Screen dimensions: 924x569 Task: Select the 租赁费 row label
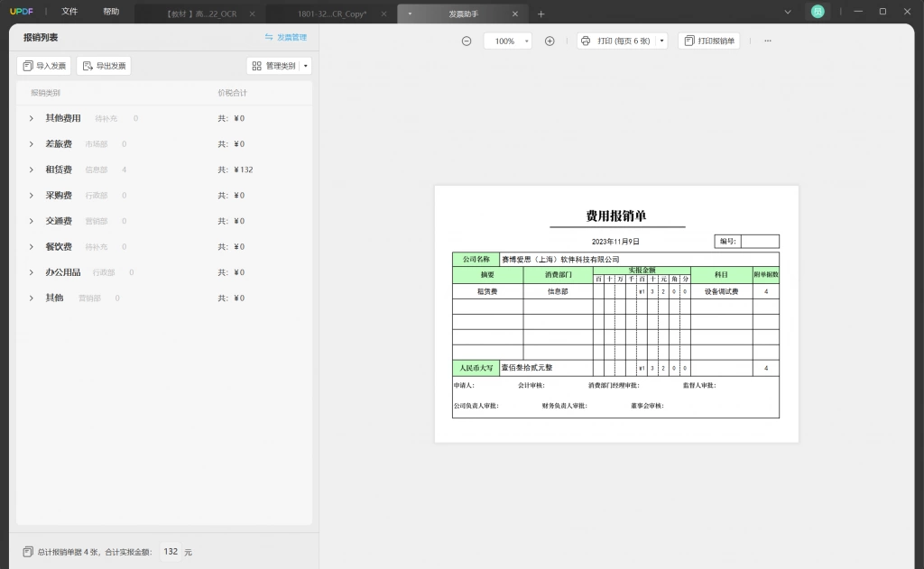59,170
